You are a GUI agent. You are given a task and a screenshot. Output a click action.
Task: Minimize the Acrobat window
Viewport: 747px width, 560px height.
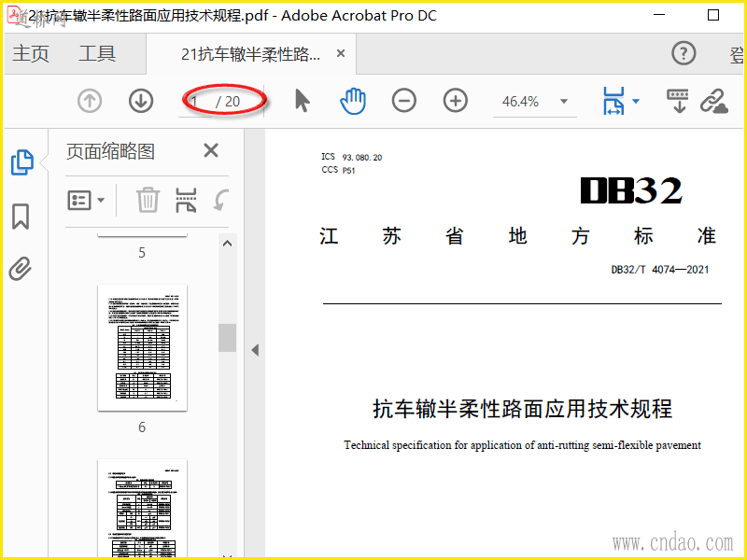[x=659, y=15]
